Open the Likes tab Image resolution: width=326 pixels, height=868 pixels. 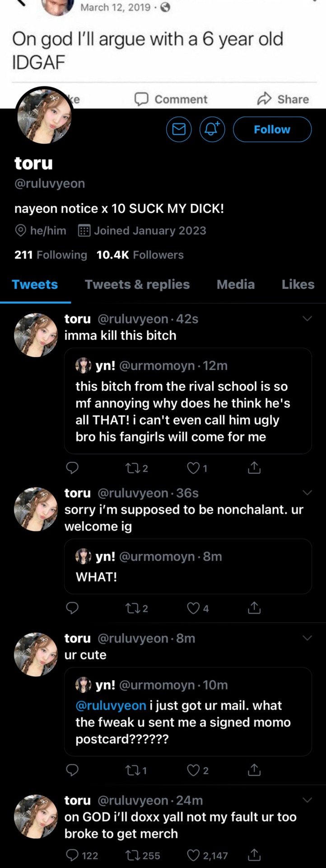coord(298,284)
